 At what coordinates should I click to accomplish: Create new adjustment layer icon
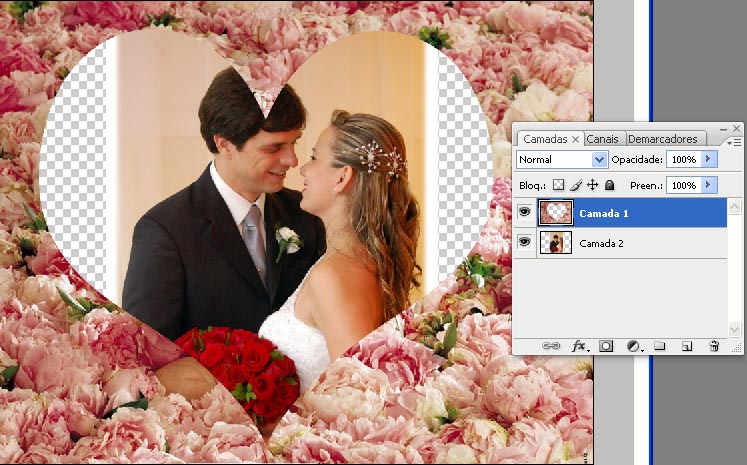click(633, 346)
